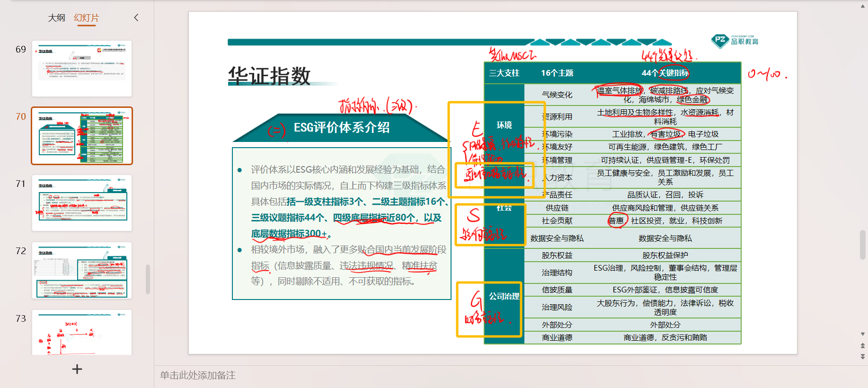Select the 社会贡献 table cell
This screenshot has width=868, height=388.
coord(557,220)
